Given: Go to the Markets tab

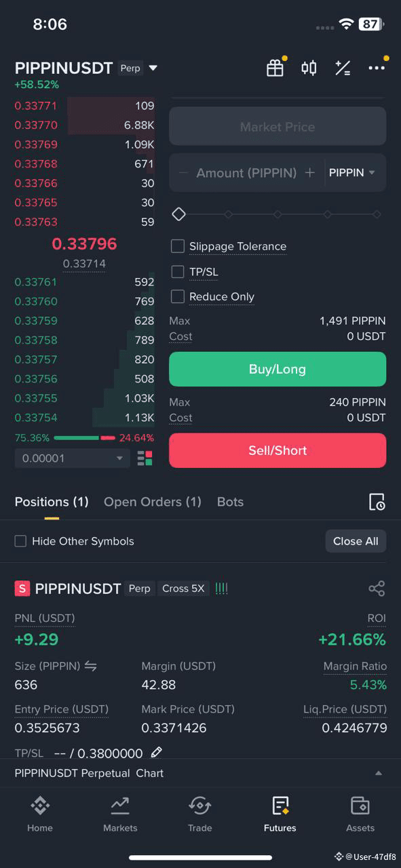Looking at the screenshot, I should point(120,814).
